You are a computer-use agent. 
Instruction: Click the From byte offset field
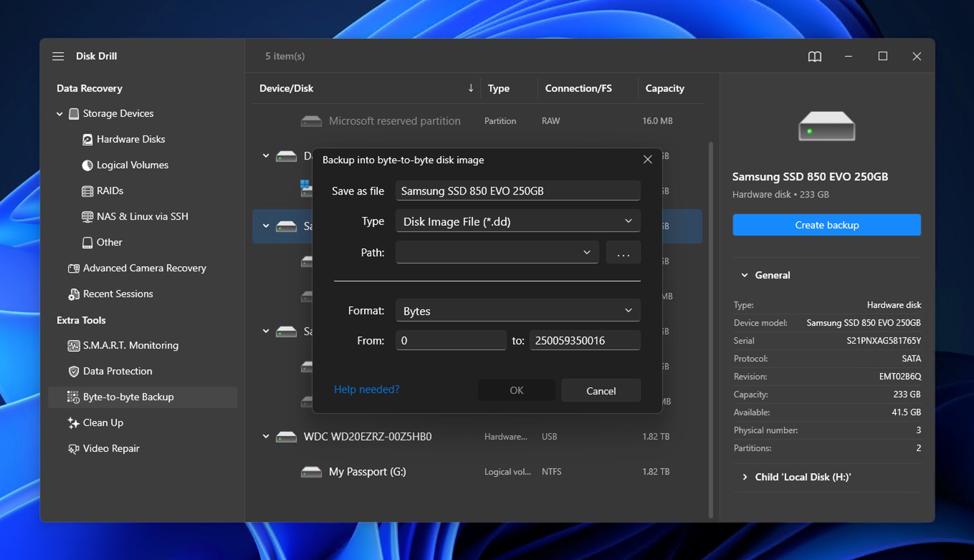[x=451, y=341]
